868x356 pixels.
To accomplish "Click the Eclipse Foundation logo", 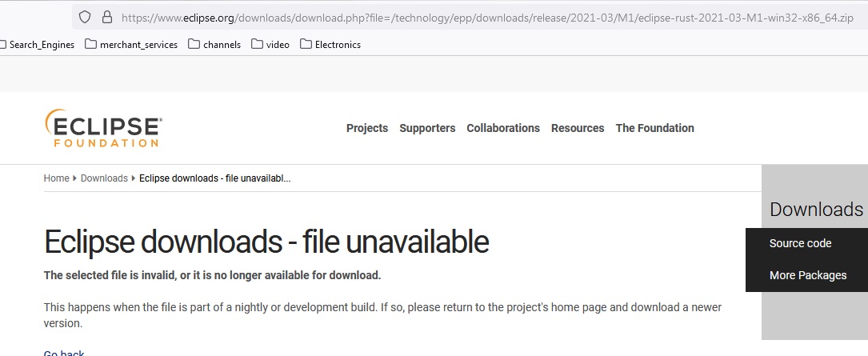I will (103, 128).
